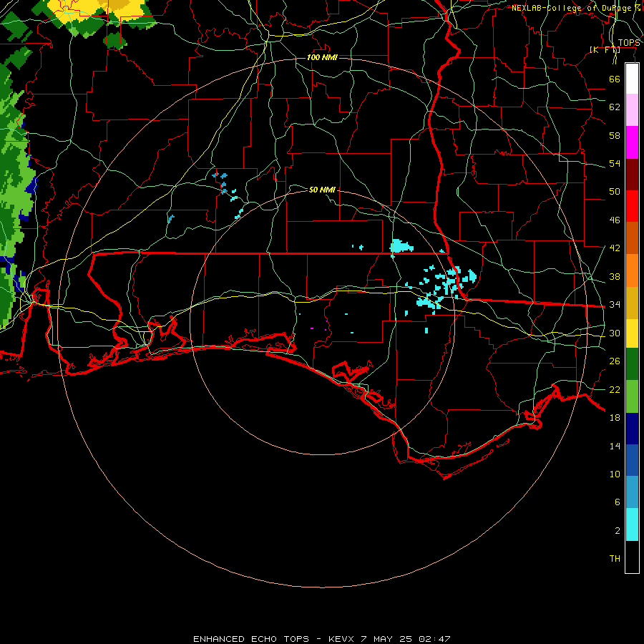Pick the dark orange legend swatch
This screenshot has width=644, height=644.
632,238
